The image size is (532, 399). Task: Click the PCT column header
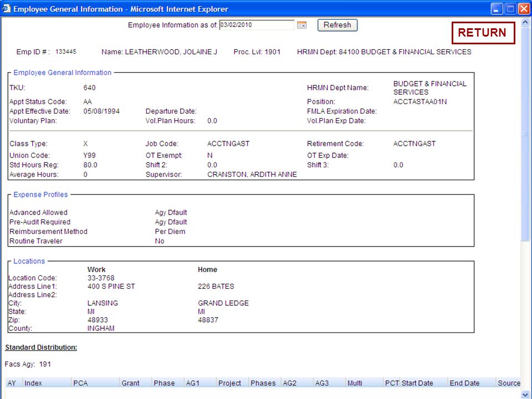[x=392, y=383]
